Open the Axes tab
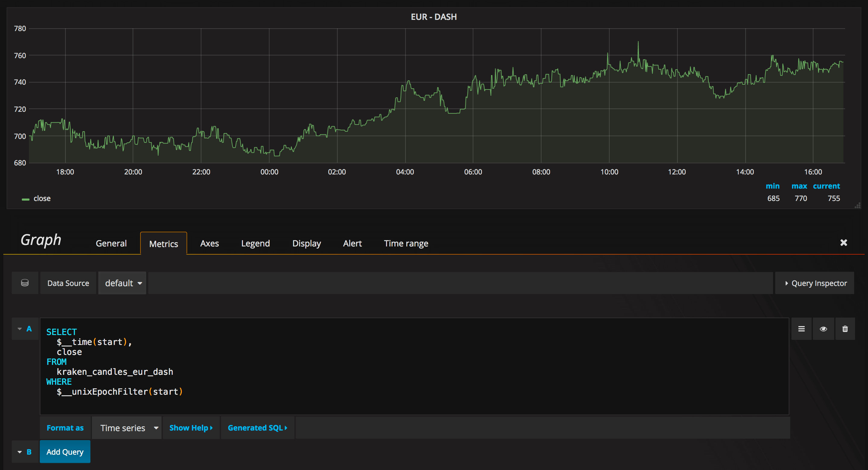Viewport: 868px width, 470px height. (209, 243)
